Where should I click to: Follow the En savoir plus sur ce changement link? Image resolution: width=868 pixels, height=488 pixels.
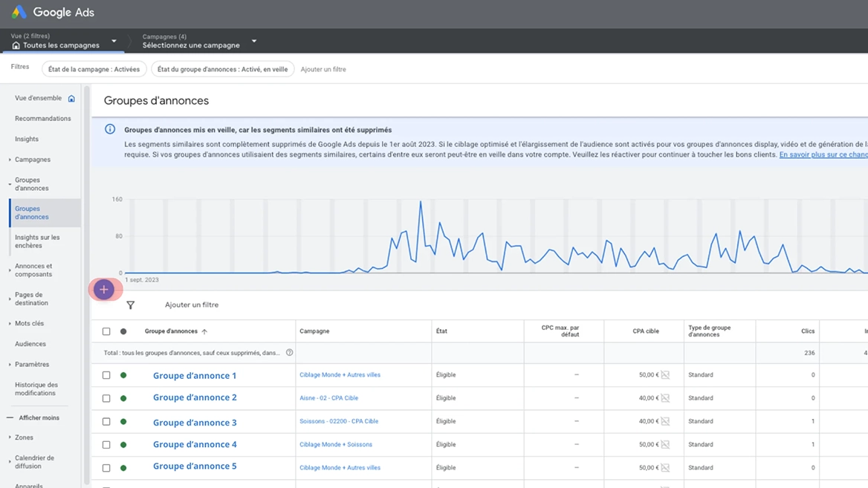click(x=823, y=154)
